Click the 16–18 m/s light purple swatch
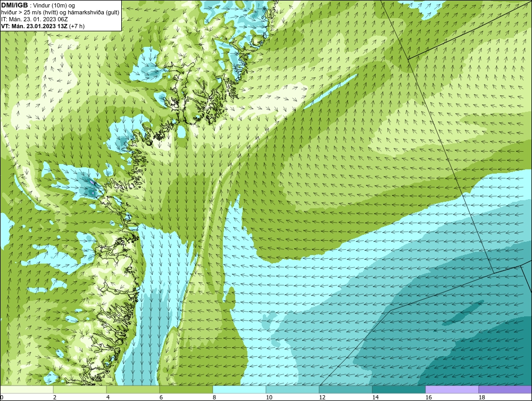532x401 pixels. point(452,389)
